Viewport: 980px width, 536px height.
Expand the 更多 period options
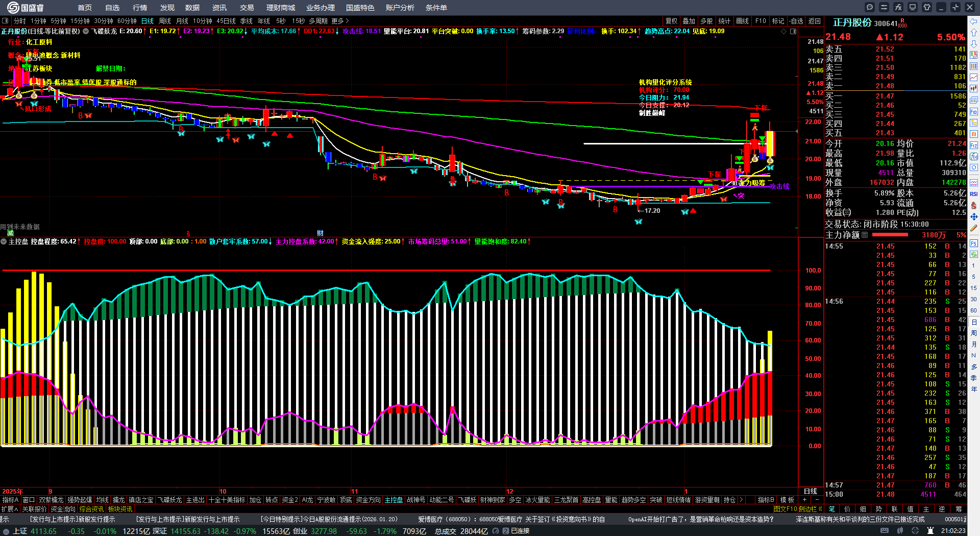[x=340, y=21]
